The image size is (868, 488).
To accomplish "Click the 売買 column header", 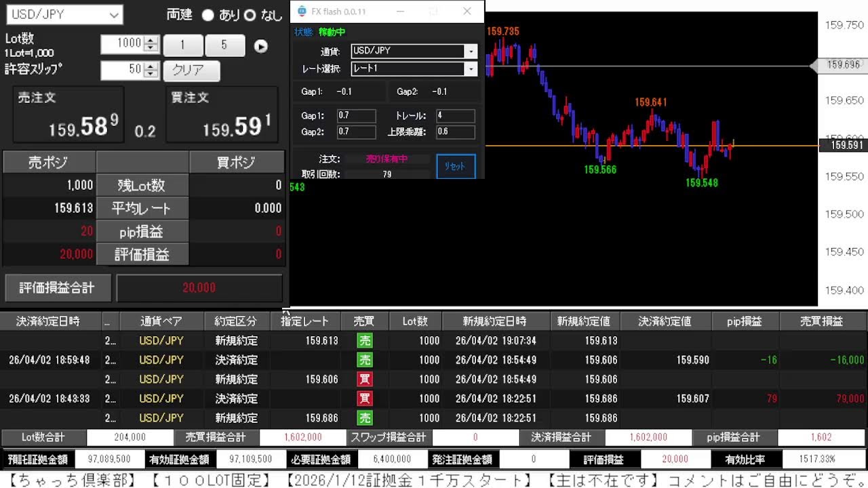I will click(x=365, y=321).
